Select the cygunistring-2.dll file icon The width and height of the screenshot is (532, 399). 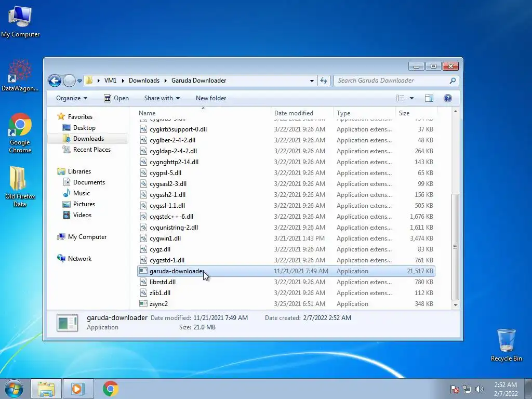click(143, 228)
